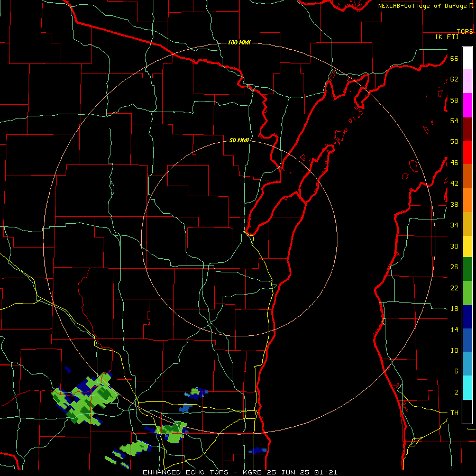Screen dimensions: 476x476
Task: Click the '26' legend value
Action: coord(454,267)
